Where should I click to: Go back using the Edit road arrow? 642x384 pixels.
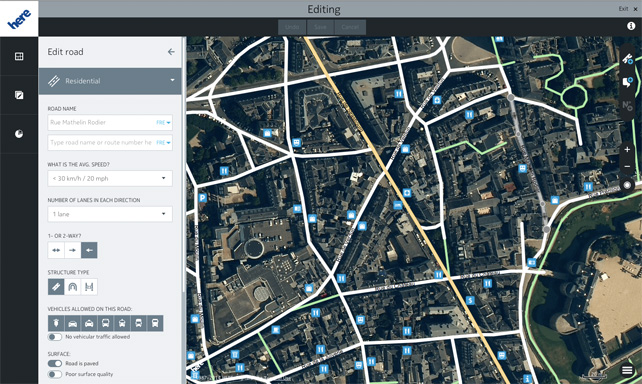(x=171, y=52)
